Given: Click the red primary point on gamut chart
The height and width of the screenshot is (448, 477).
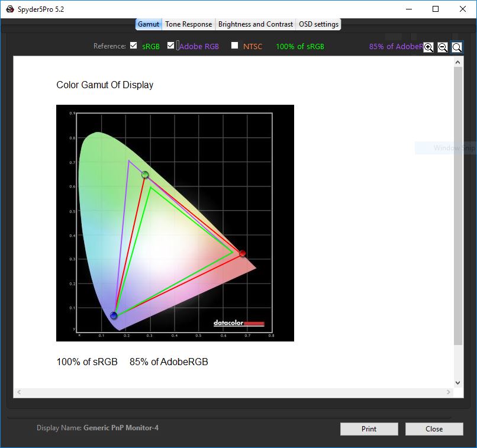Looking at the screenshot, I should coord(242,253).
